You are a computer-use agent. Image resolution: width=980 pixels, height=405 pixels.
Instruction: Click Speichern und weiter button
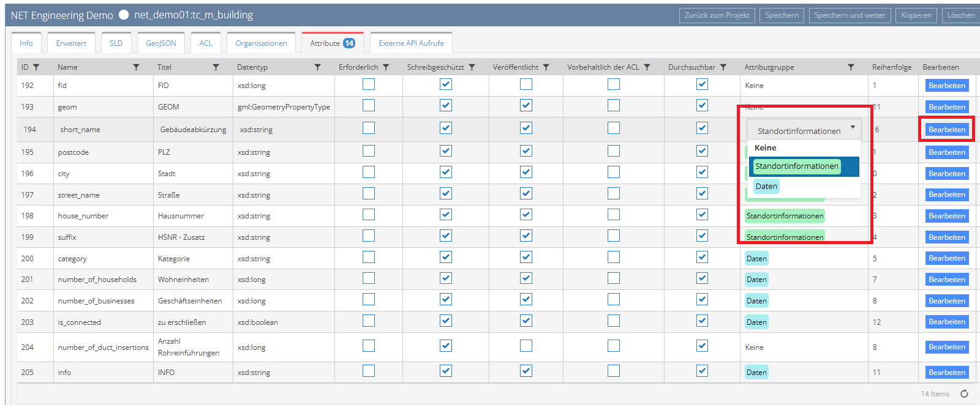coord(850,15)
